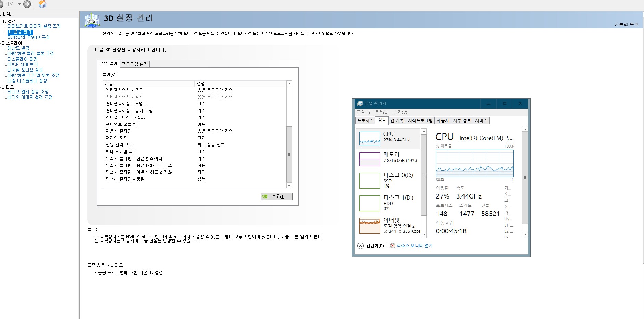Screen dimensions: 644x319
Task: Click 간단히 collapse arrow icon in Task Manager
Action: tap(360, 246)
